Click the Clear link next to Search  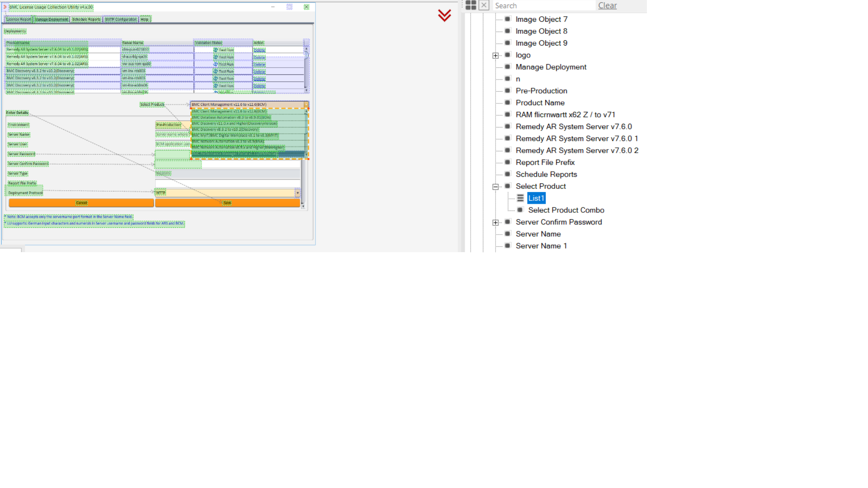tap(607, 5)
